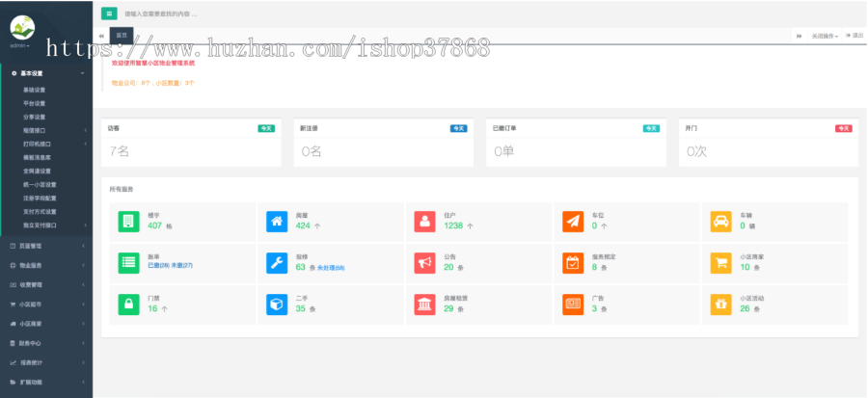Click the 收费管理 sidebar icon
Screen dimensions: 868x398
(x=13, y=284)
